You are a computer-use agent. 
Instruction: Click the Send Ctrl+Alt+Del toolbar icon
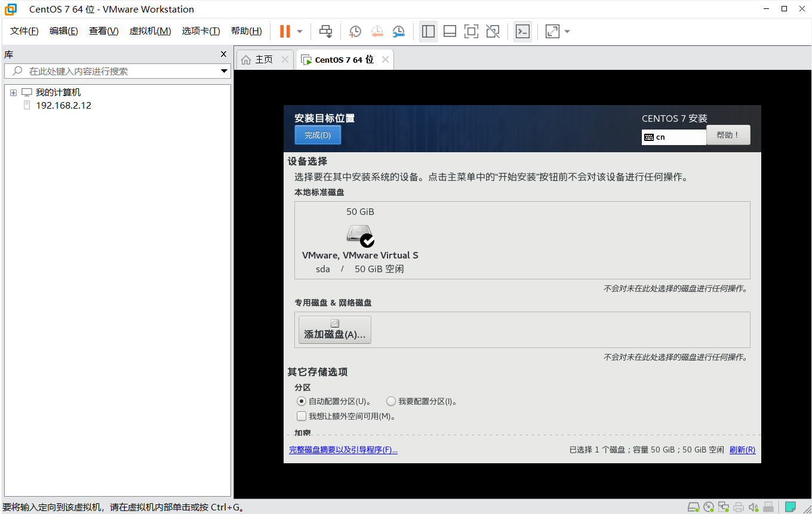(x=325, y=31)
